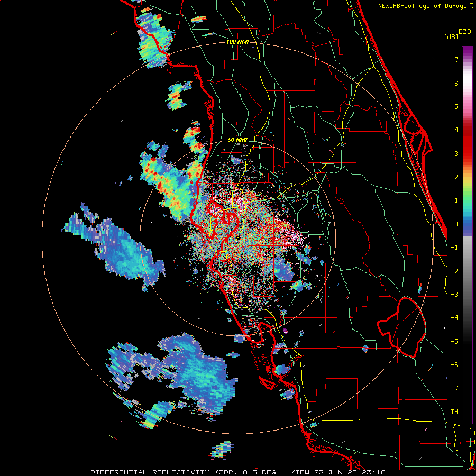
Task: Click the "0.5 DEG" elevation angle text
Action: [x=259, y=472]
